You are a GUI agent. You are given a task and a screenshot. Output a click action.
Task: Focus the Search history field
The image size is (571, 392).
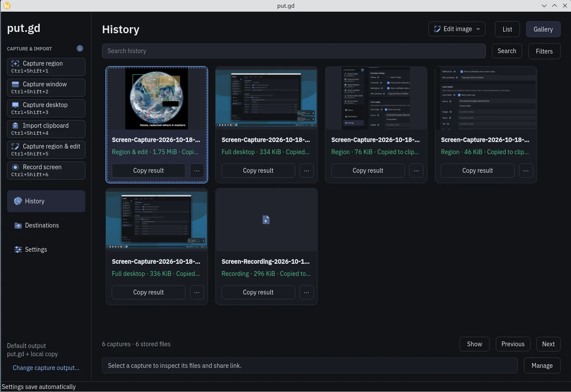(294, 51)
